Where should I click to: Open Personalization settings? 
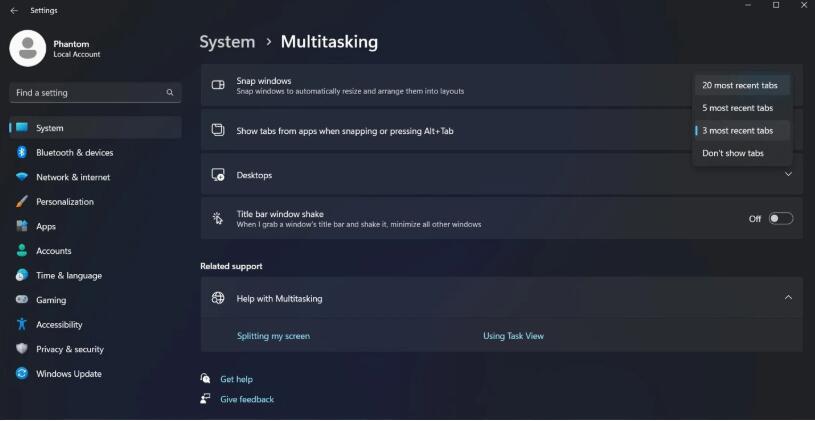pos(96,202)
